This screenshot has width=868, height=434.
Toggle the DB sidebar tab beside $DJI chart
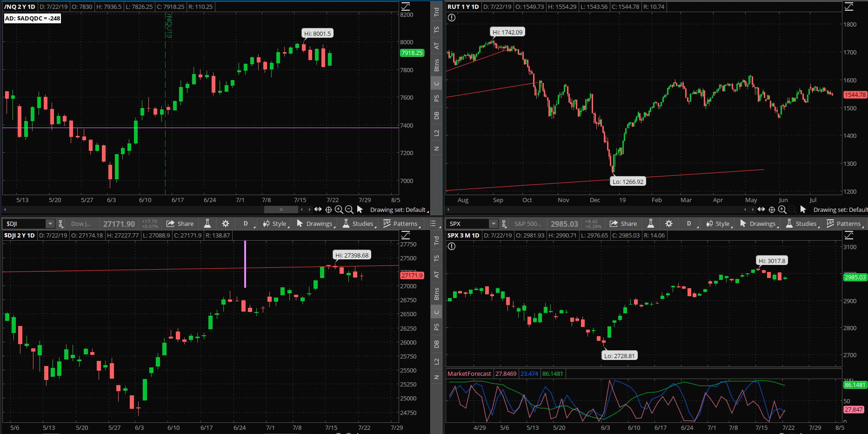(x=436, y=344)
